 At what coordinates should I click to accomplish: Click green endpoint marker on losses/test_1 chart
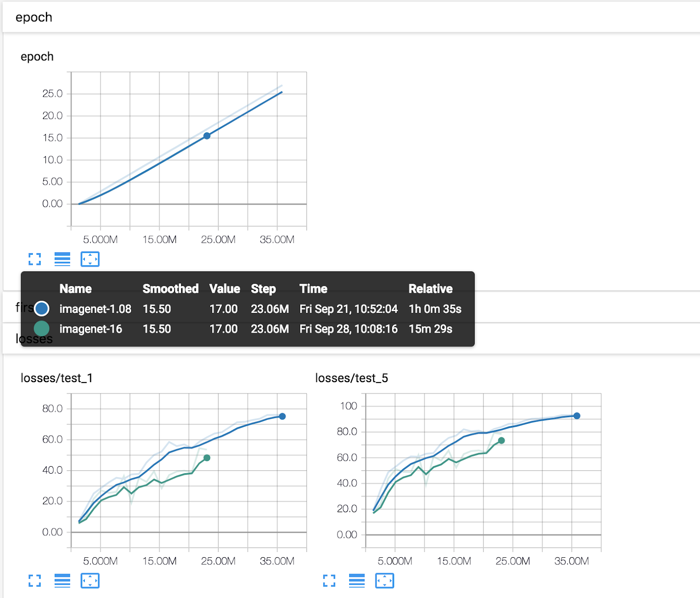207,458
